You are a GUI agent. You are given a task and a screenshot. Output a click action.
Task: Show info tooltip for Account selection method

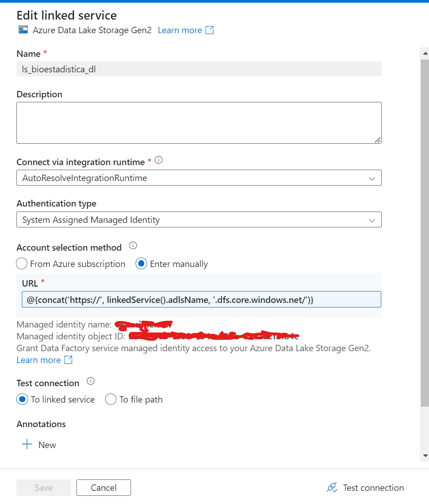tap(133, 246)
